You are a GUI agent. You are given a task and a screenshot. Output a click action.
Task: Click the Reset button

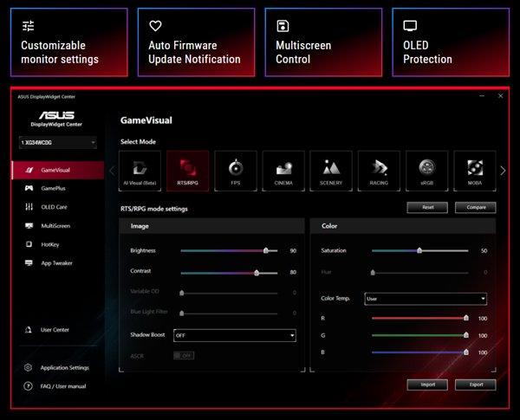click(x=427, y=208)
